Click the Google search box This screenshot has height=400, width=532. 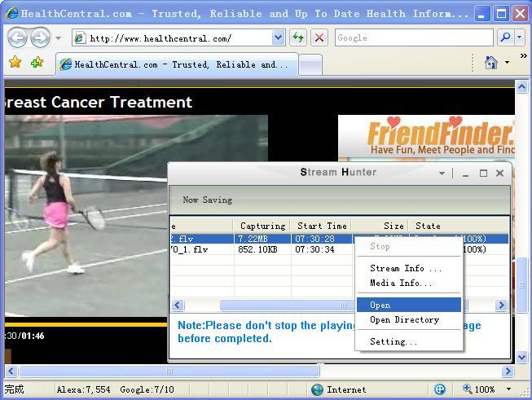point(414,37)
